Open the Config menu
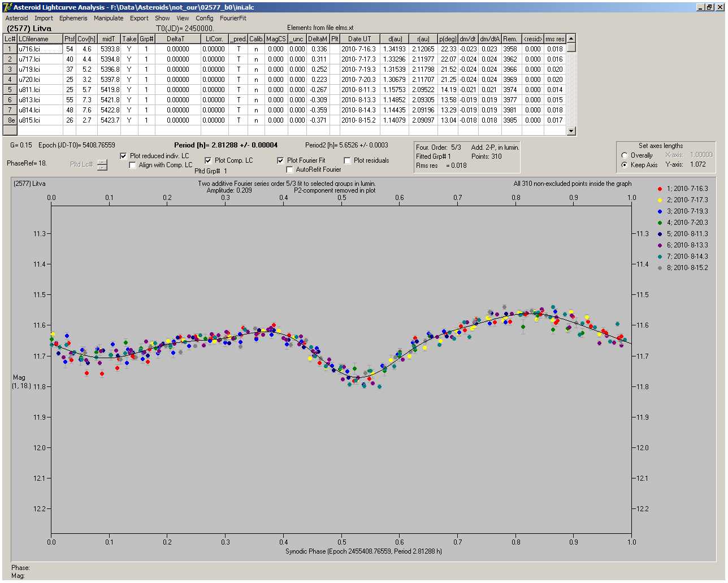 pyautogui.click(x=205, y=18)
